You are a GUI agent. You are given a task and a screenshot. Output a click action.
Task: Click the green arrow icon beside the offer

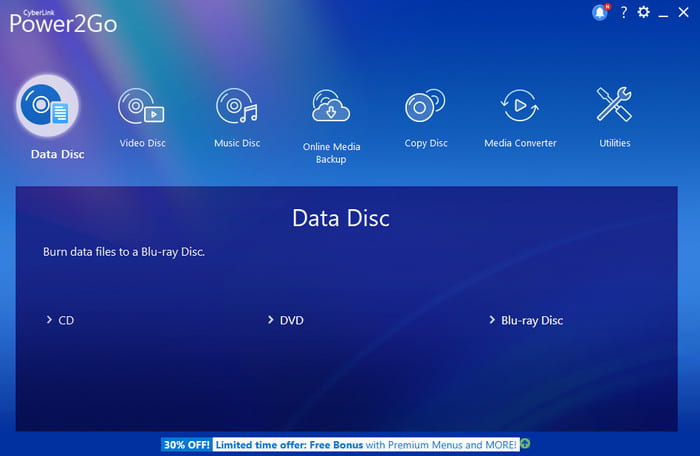click(525, 444)
